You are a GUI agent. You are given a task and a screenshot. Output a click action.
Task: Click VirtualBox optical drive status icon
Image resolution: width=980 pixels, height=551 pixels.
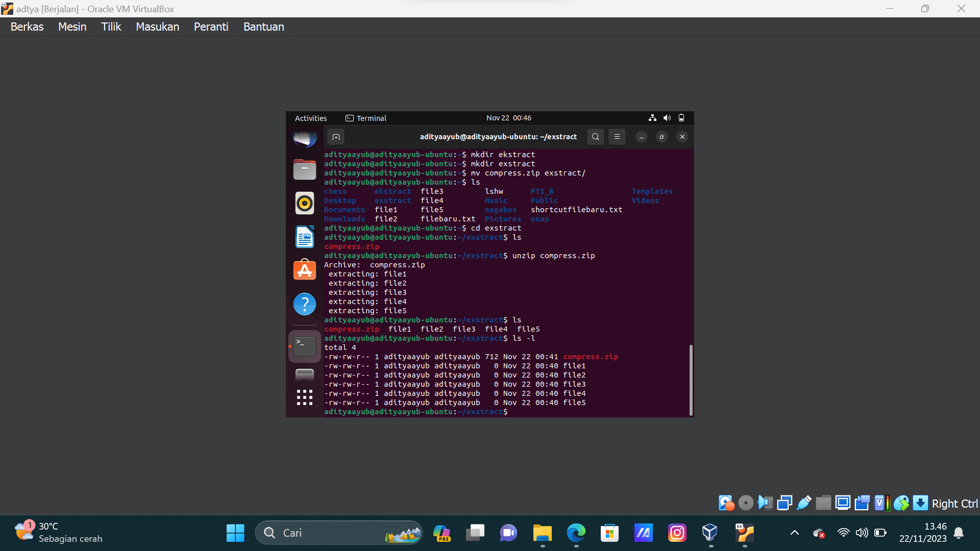[x=746, y=503]
